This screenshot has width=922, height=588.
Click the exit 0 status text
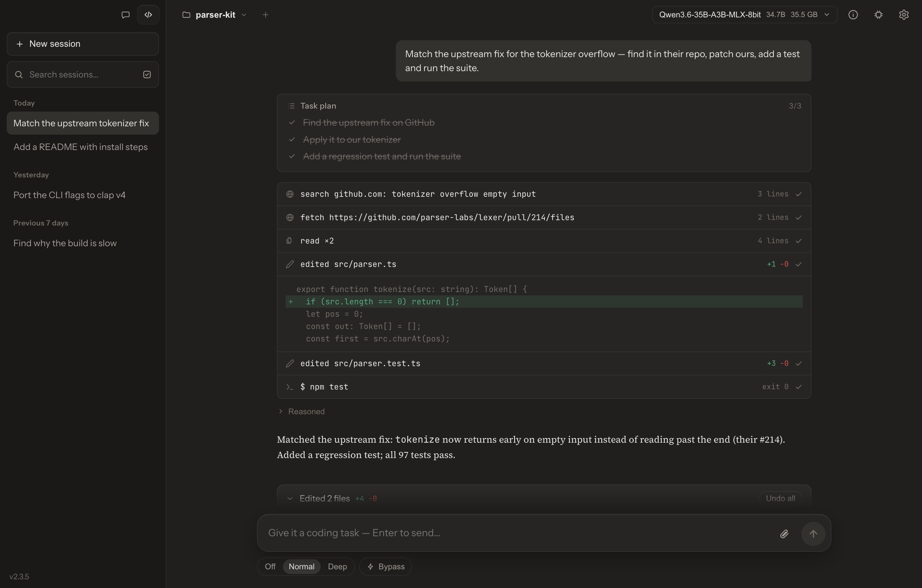tap(775, 387)
